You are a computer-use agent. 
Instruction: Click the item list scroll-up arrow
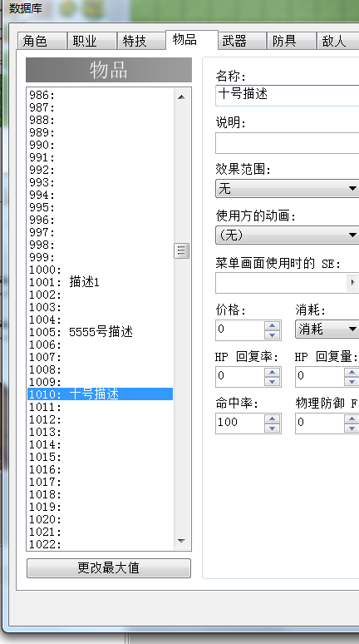tap(181, 97)
